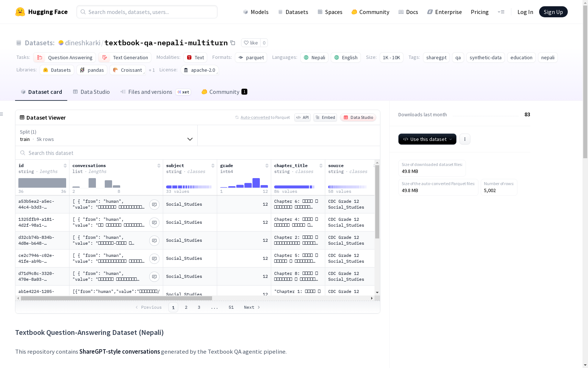
Task: Go to page 2 of the dataset
Action: (186, 307)
